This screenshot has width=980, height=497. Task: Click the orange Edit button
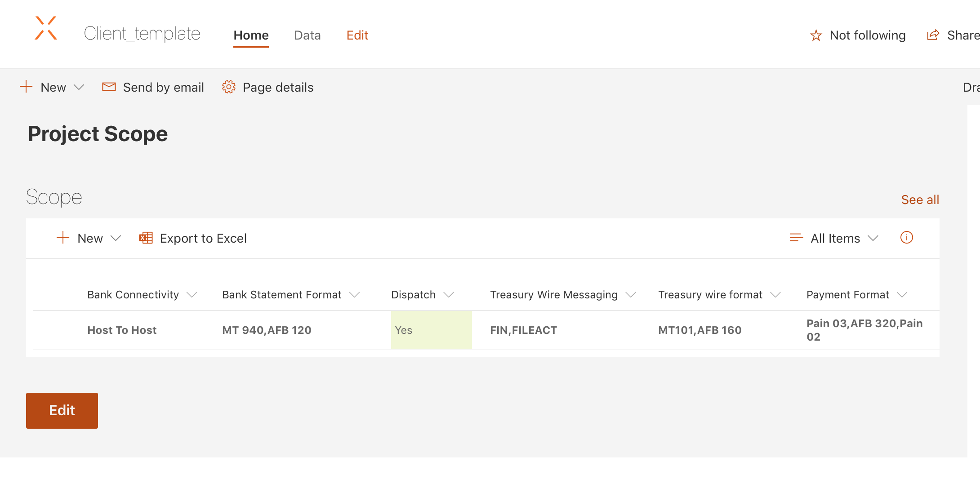pos(62,411)
